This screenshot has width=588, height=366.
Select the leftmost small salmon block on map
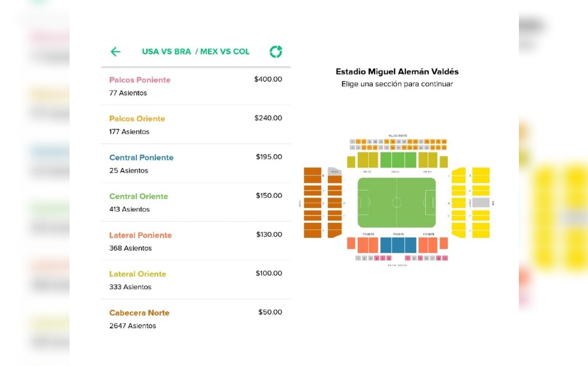coord(351,243)
